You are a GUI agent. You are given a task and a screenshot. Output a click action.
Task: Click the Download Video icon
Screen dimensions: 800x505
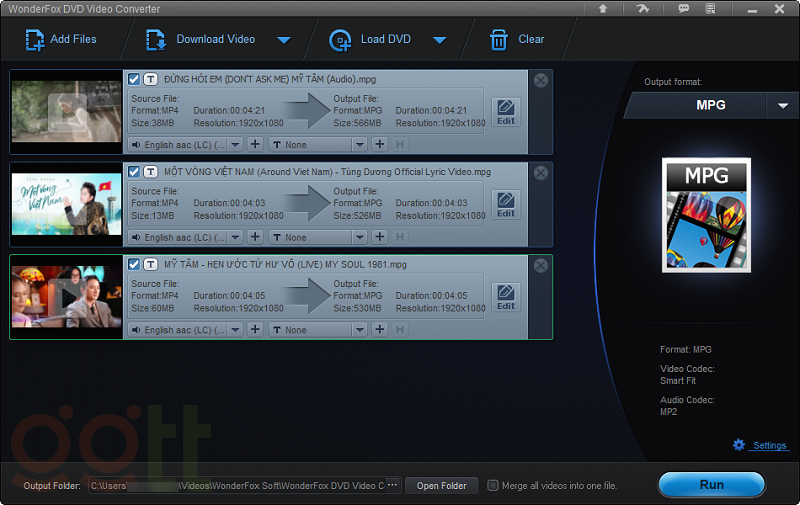tap(155, 40)
